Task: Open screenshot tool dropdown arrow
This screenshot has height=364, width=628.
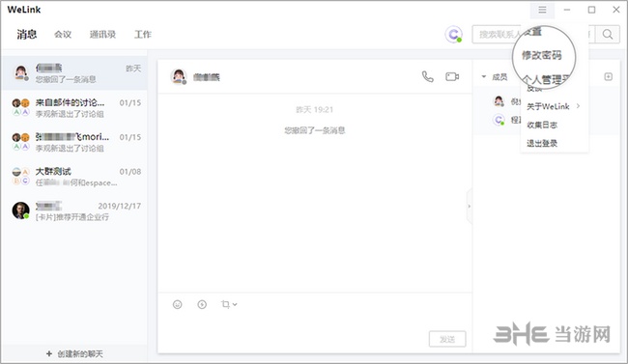Action: 235,305
